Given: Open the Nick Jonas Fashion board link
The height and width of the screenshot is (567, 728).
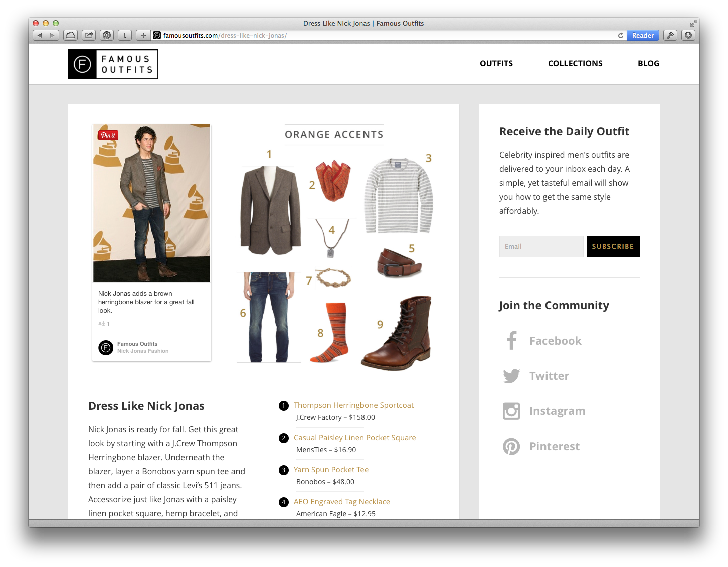Looking at the screenshot, I should pos(143,351).
